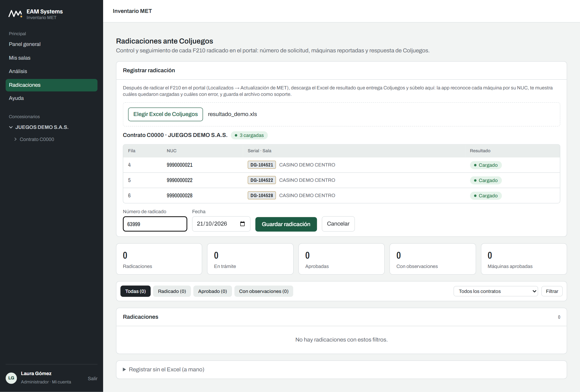Click the 3 cargadas status badge
Image resolution: width=580 pixels, height=392 pixels.
click(249, 135)
